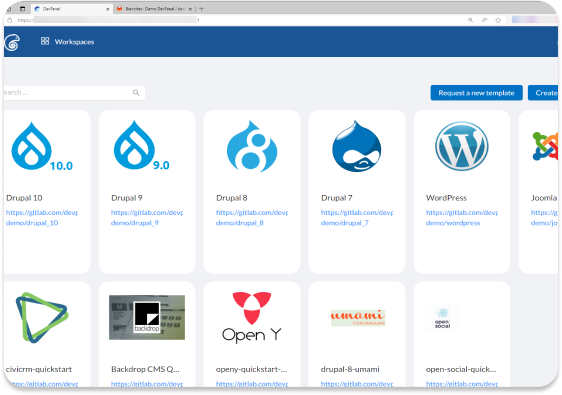Open the drupal_8 GitLab link
The image size is (562, 395).
click(252, 218)
